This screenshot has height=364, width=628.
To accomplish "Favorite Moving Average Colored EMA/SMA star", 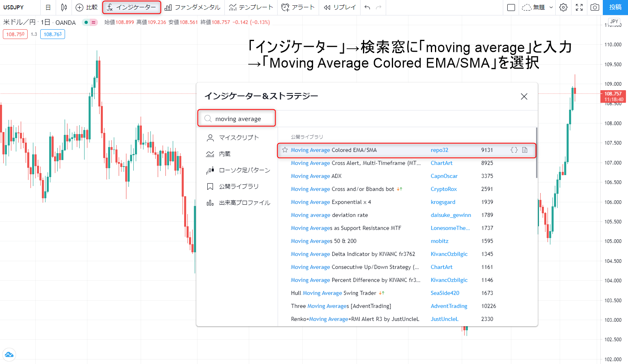I will point(285,150).
